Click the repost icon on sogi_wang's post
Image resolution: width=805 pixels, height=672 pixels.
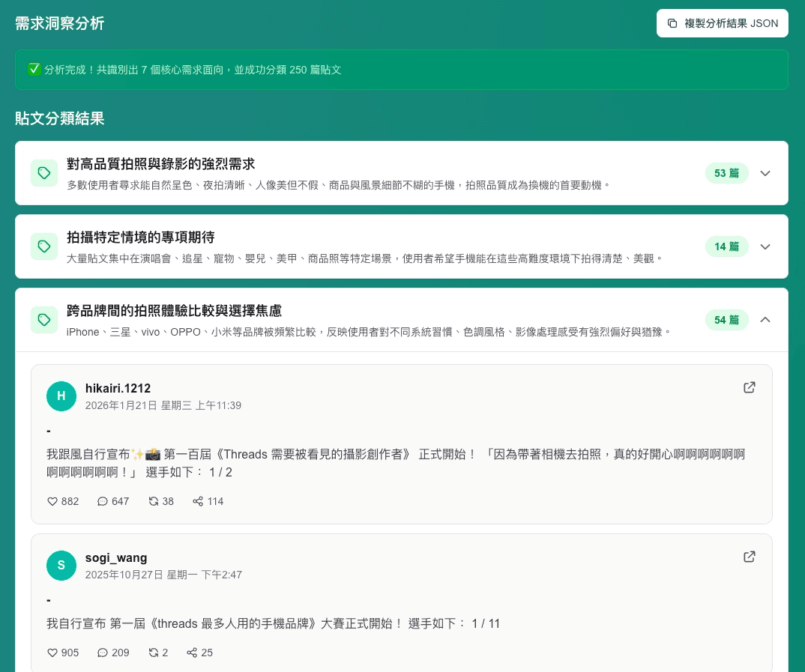153,653
